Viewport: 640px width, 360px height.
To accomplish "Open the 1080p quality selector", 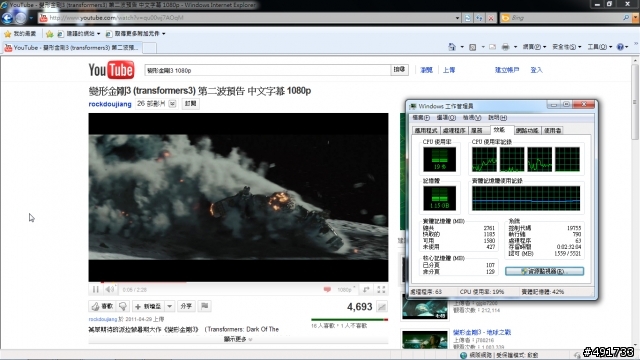I will [x=346, y=289].
